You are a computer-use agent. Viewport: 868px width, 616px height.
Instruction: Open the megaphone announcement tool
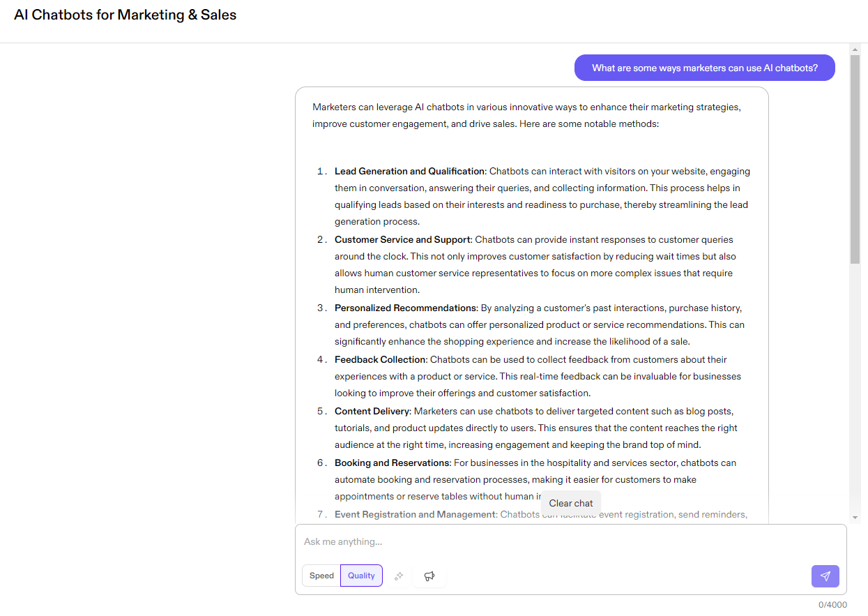point(429,576)
